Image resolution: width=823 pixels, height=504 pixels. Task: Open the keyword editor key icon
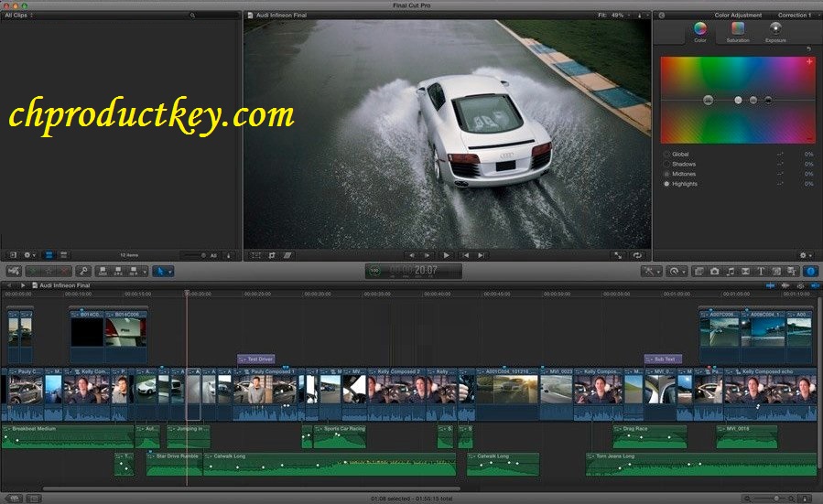(x=83, y=271)
